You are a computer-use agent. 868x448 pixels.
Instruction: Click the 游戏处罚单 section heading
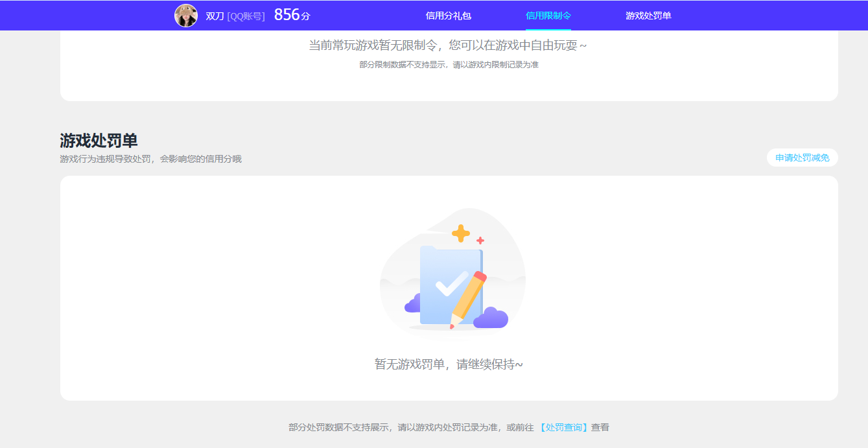coord(99,141)
